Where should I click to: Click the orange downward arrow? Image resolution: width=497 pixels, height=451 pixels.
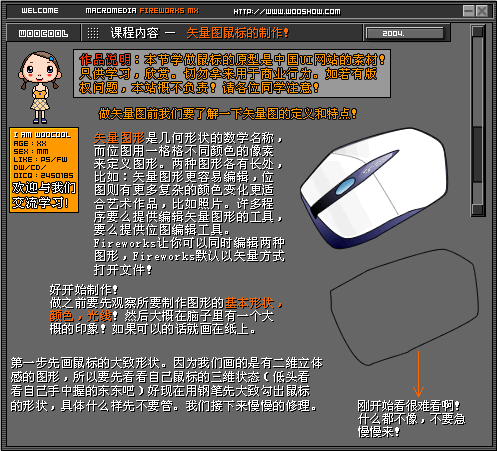tap(418, 374)
